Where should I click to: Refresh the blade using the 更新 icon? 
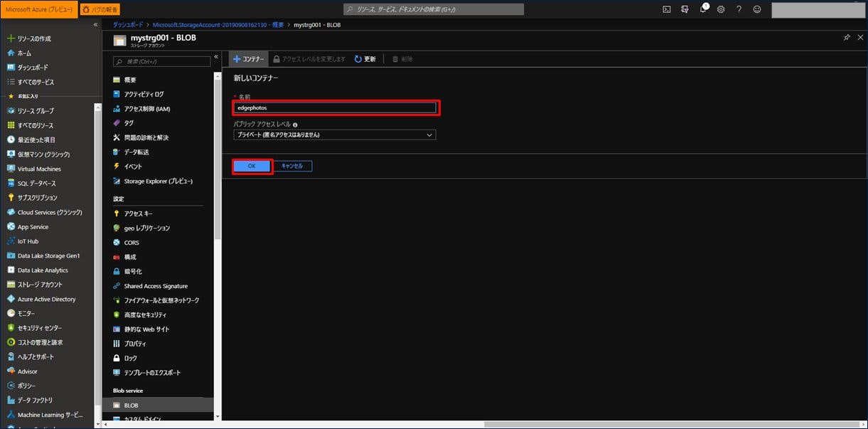(x=364, y=59)
